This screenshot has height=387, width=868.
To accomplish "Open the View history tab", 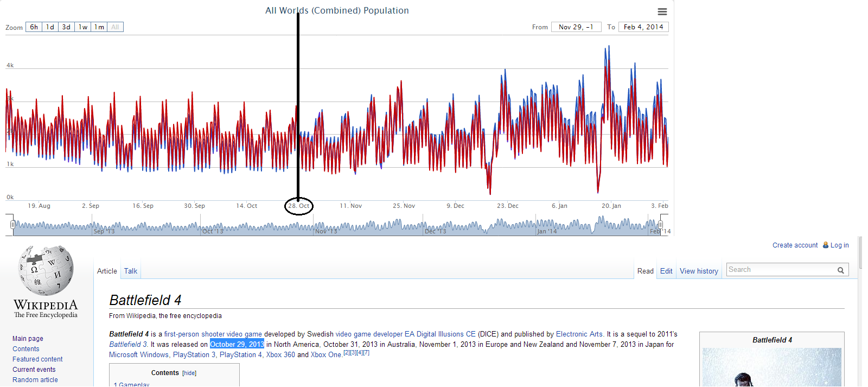I will (x=699, y=271).
